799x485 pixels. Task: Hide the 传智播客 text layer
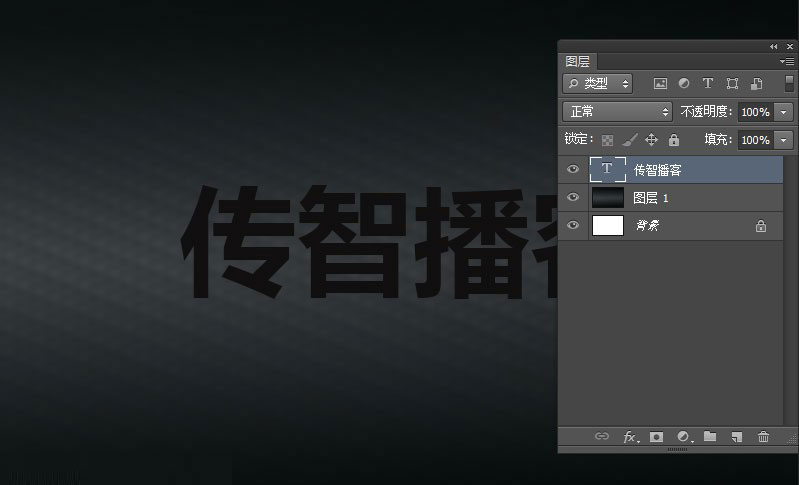tap(573, 169)
